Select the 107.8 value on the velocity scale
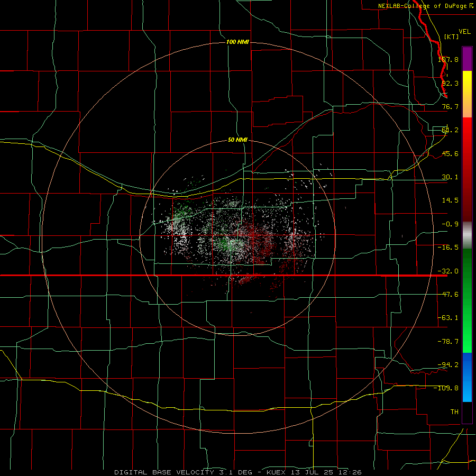 [x=448, y=59]
